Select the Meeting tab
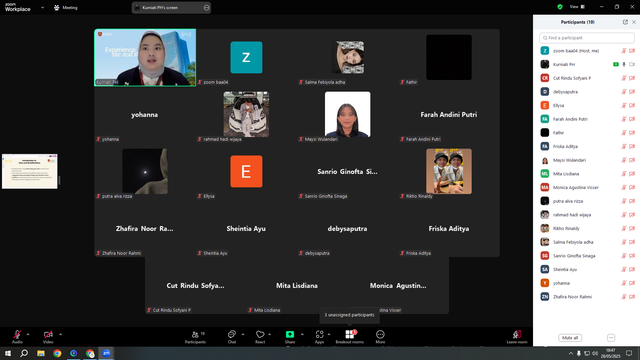The height and width of the screenshot is (360, 640). click(66, 7)
